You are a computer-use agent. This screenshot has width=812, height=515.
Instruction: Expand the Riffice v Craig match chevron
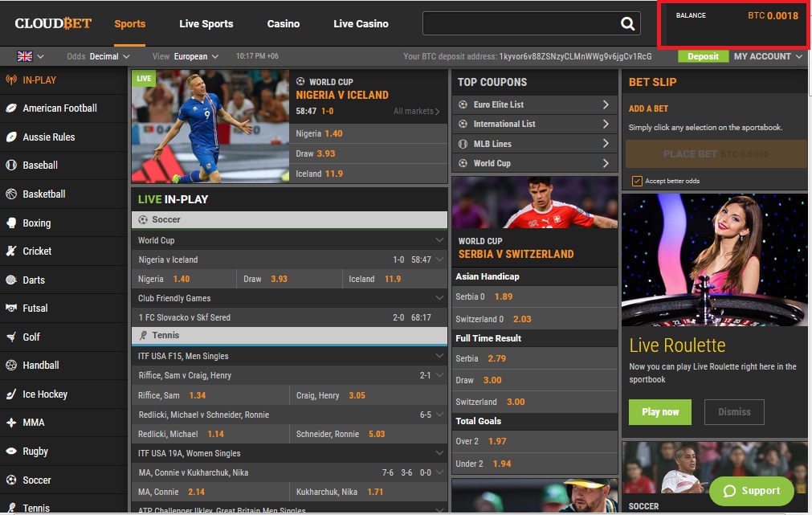(439, 375)
